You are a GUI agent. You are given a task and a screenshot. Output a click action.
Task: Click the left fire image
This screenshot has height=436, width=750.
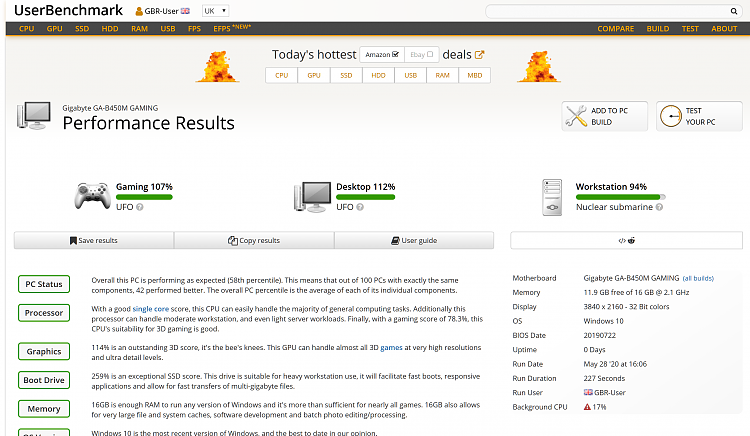[217, 66]
